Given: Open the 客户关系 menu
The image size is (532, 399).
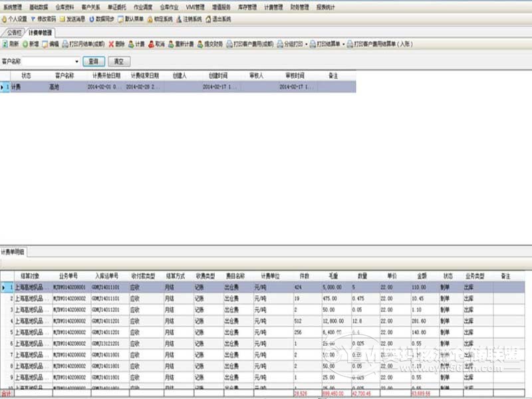Looking at the screenshot, I should pos(91,7).
